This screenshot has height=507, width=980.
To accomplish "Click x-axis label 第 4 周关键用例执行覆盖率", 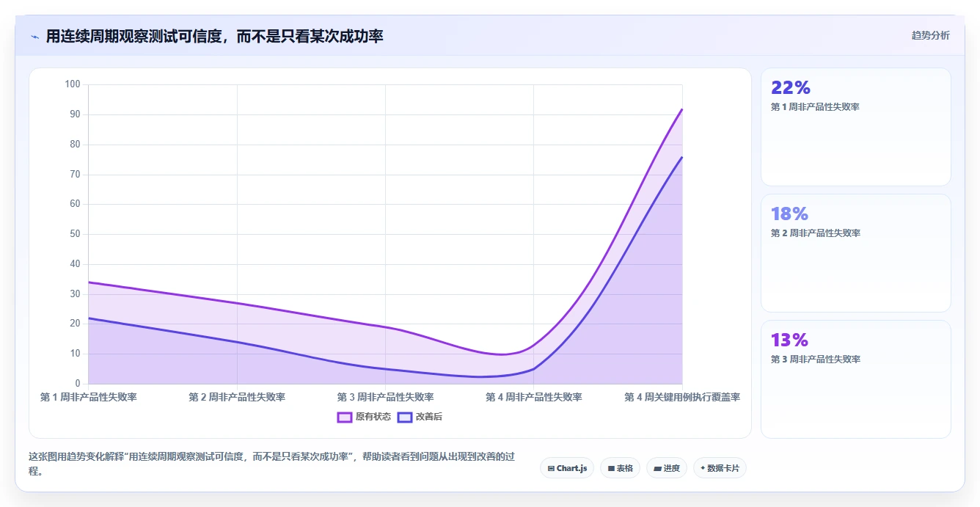I will [x=682, y=397].
